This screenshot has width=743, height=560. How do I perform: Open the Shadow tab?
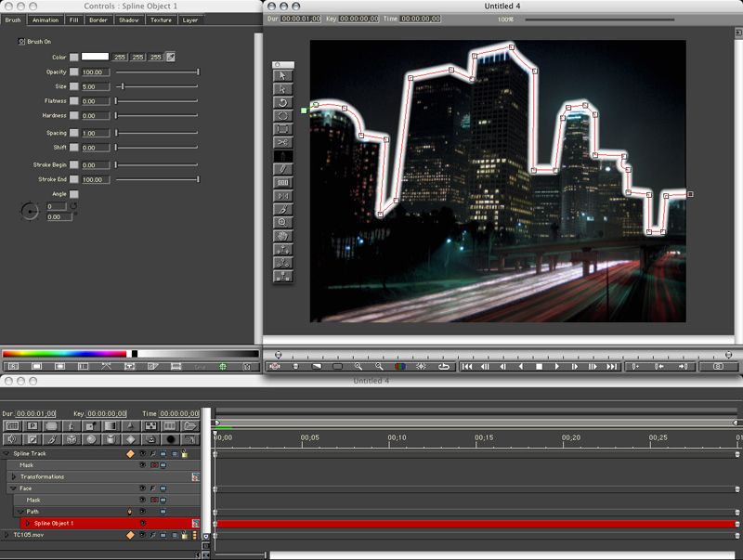pyautogui.click(x=129, y=20)
